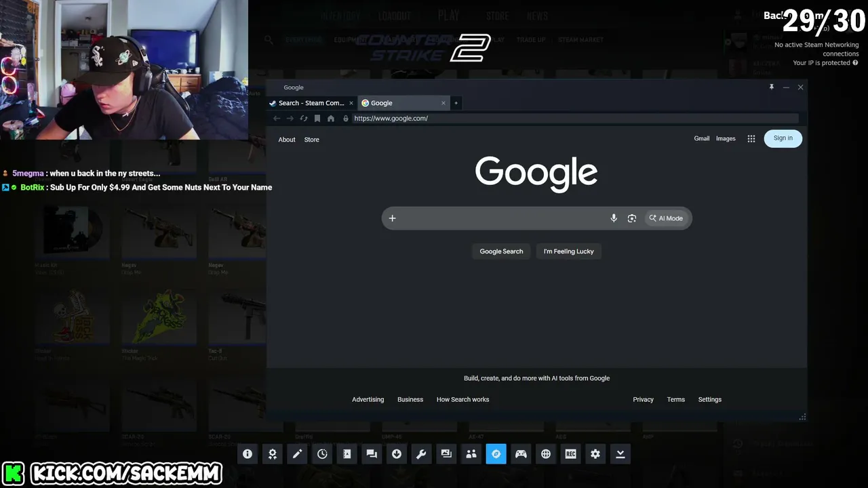868x488 pixels.
Task: Toggle the highlighted web browser compass icon
Action: point(496,454)
